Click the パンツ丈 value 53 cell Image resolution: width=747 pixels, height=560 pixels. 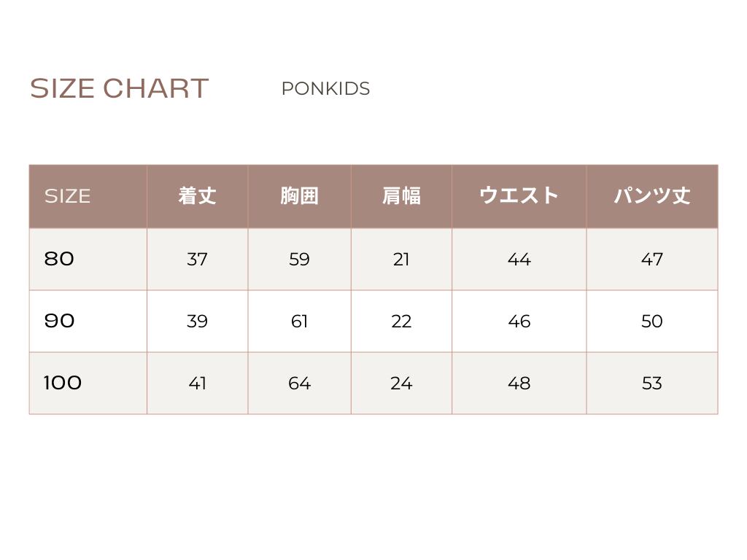(651, 384)
